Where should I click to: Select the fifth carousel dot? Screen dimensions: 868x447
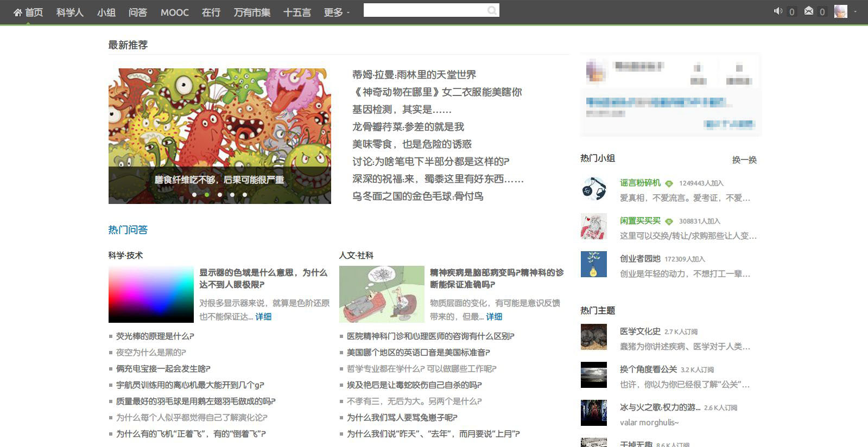point(245,194)
